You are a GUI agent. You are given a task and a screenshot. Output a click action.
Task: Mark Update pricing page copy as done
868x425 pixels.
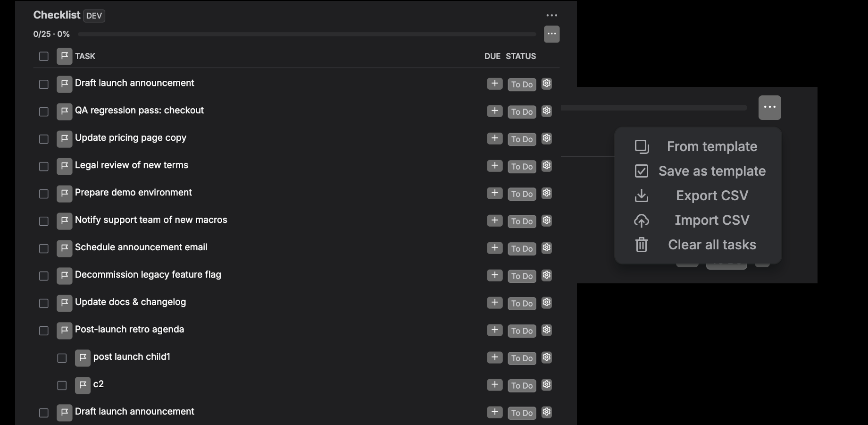coord(44,139)
